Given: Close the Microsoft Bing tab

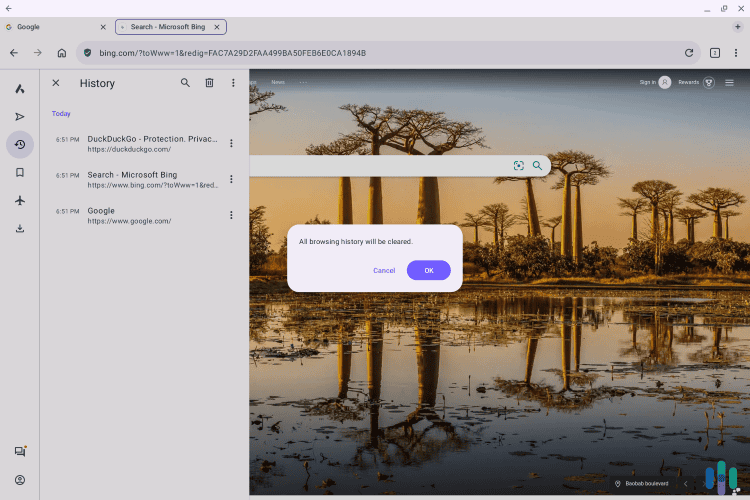Looking at the screenshot, I should [217, 27].
